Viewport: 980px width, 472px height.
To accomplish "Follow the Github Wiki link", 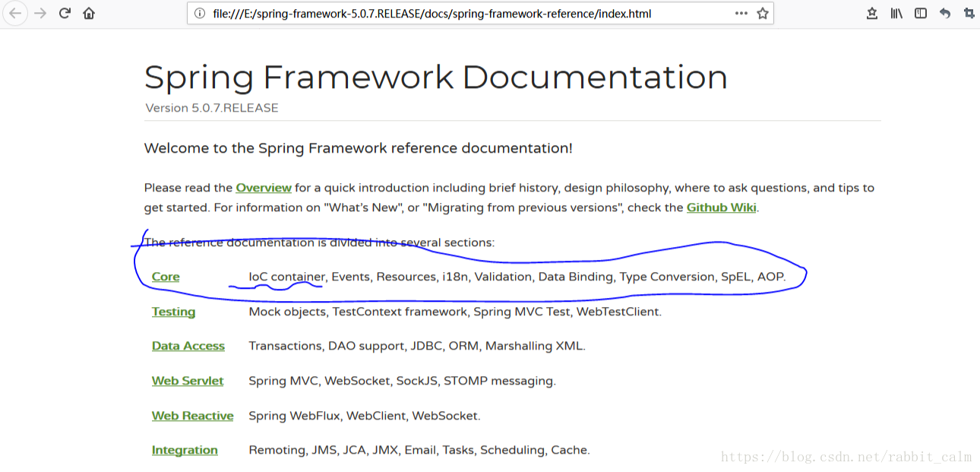I will 722,207.
